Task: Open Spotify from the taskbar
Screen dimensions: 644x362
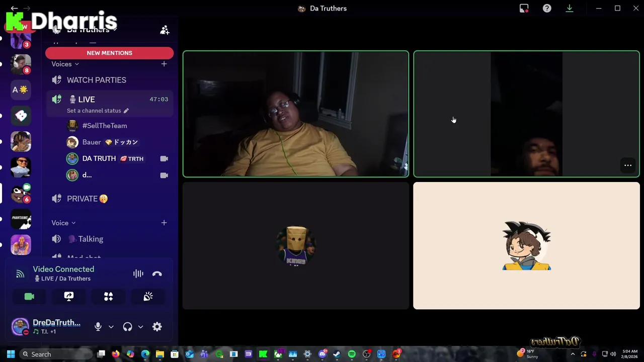Action: pyautogui.click(x=352, y=354)
